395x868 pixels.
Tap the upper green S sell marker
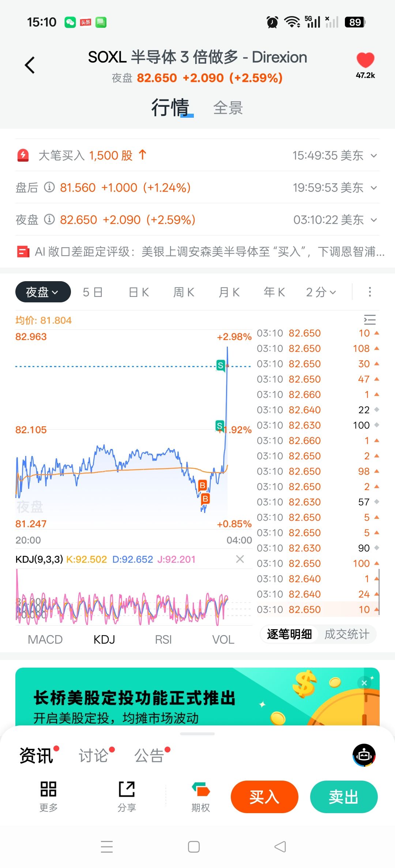[220, 365]
